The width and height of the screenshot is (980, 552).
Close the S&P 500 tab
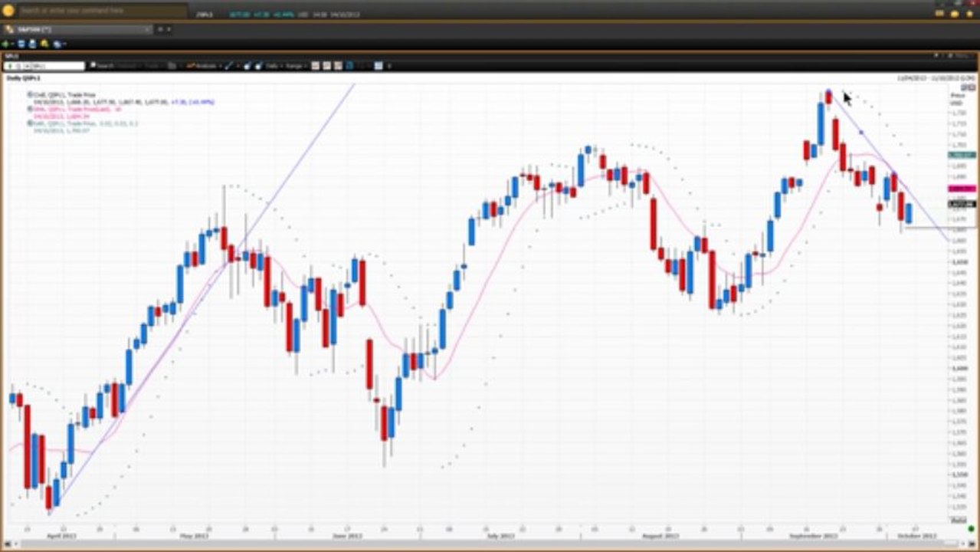pyautogui.click(x=147, y=29)
